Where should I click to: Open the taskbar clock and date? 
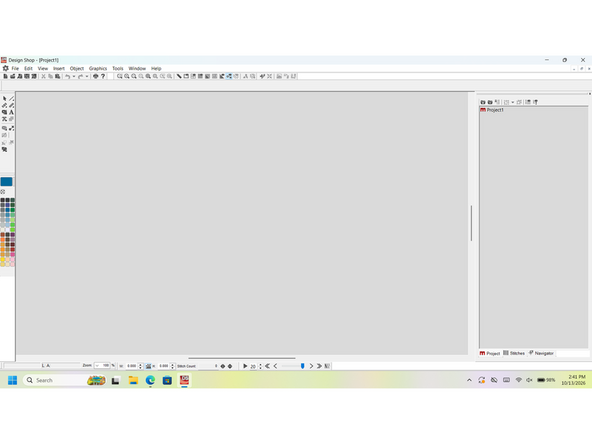click(x=573, y=380)
